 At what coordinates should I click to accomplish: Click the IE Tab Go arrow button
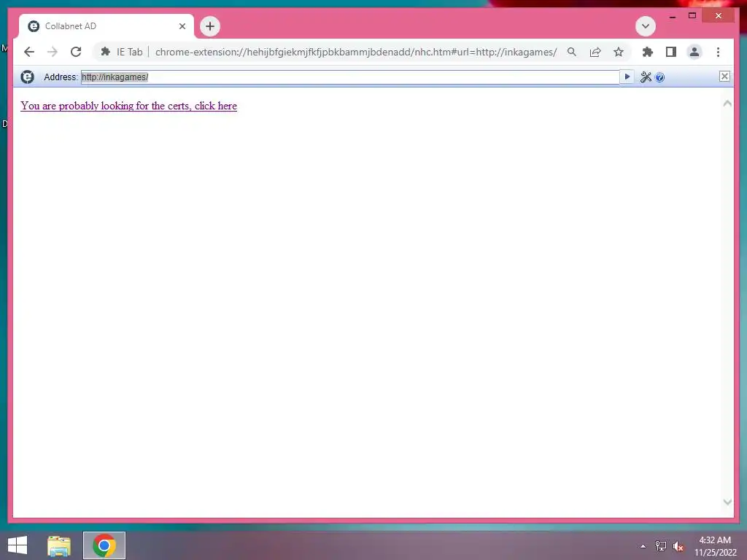tap(627, 77)
